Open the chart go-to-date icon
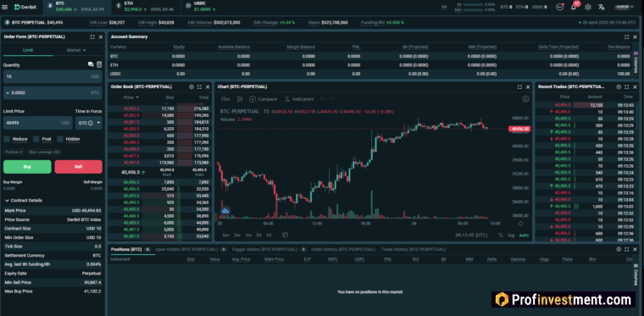644x316 pixels. pyautogui.click(x=285, y=236)
